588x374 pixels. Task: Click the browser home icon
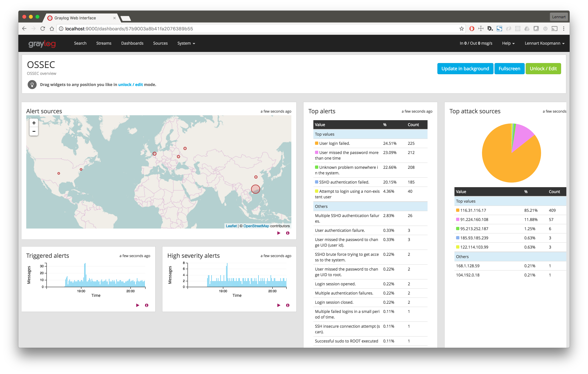point(52,29)
